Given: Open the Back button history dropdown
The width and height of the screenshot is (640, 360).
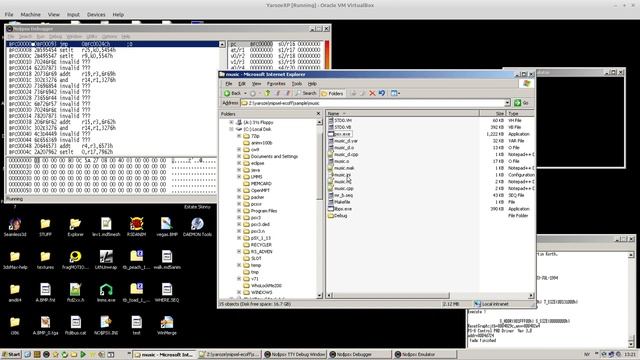Looking at the screenshot, I should (x=245, y=93).
